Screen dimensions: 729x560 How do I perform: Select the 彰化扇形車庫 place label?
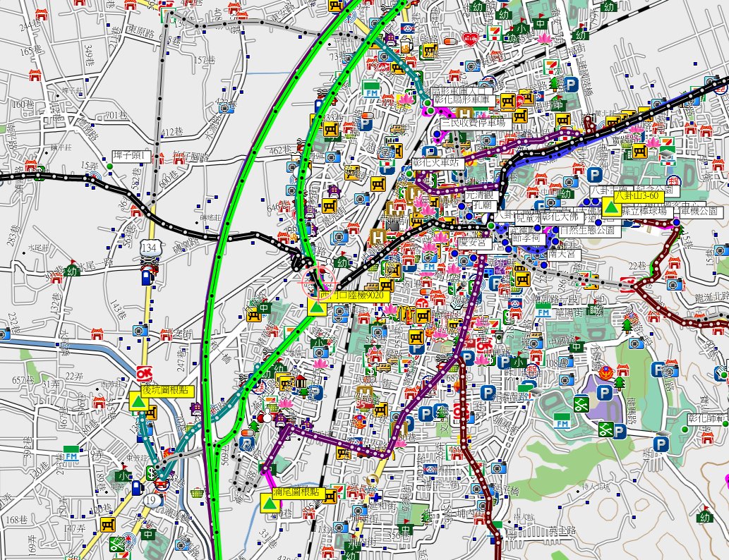(x=463, y=101)
